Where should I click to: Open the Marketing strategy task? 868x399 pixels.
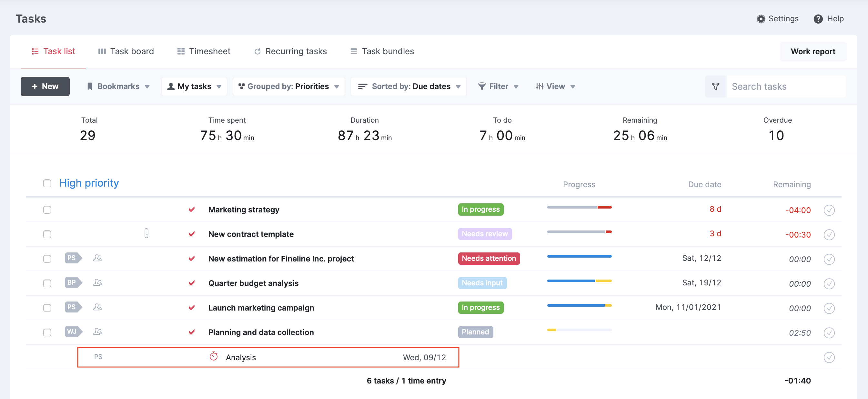coord(244,210)
